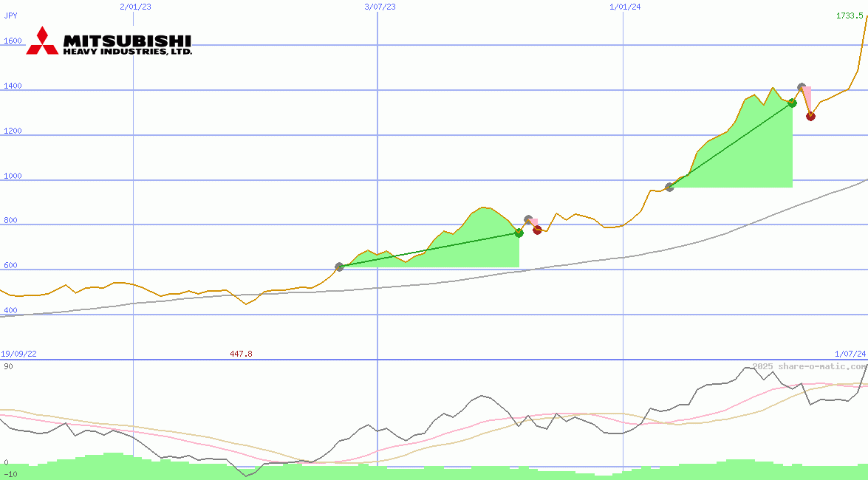Select the 1400 price axis label
Image resolution: width=868 pixels, height=480 pixels.
pos(13,86)
